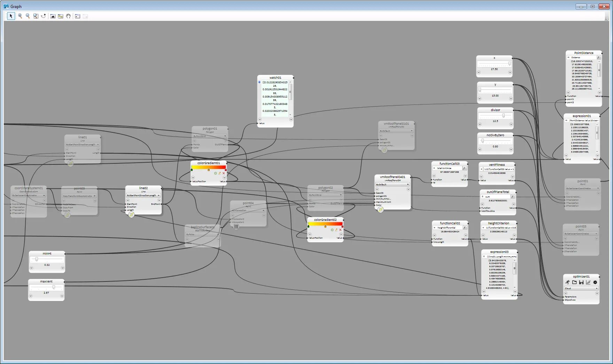
Task: Click the image picture toolbar icon
Action: pyautogui.click(x=53, y=16)
